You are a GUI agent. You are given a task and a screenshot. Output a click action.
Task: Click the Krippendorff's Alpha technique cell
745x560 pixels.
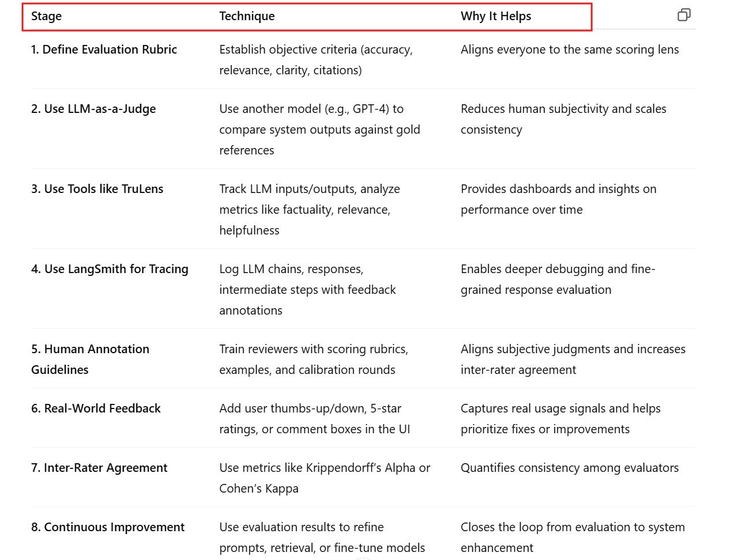pyautogui.click(x=324, y=478)
